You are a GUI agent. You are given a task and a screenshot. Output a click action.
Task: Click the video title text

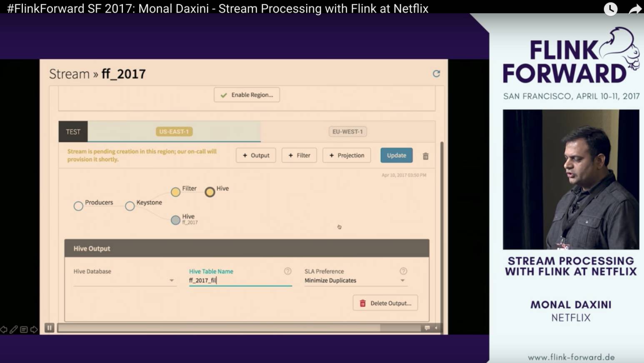point(217,8)
